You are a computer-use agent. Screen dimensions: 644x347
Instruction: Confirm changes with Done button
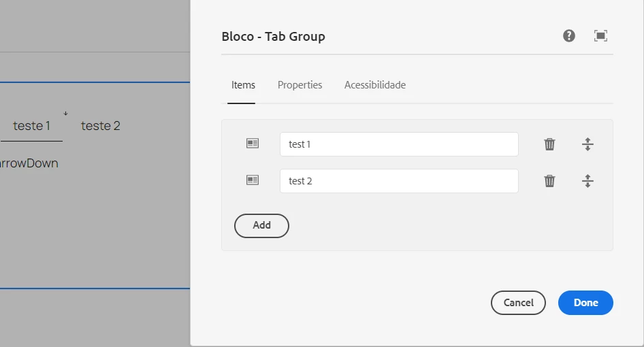pos(585,303)
